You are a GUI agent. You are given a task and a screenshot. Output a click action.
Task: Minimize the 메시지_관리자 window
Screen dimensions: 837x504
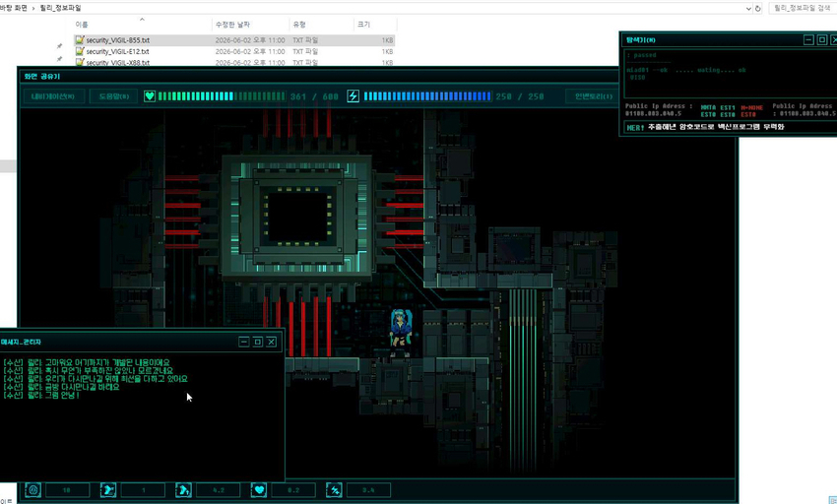click(244, 342)
